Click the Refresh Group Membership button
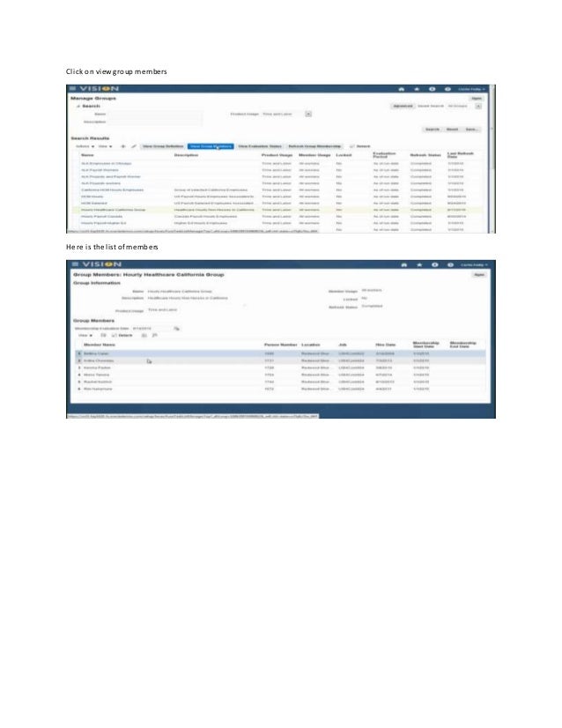562x728 pixels. [x=314, y=146]
